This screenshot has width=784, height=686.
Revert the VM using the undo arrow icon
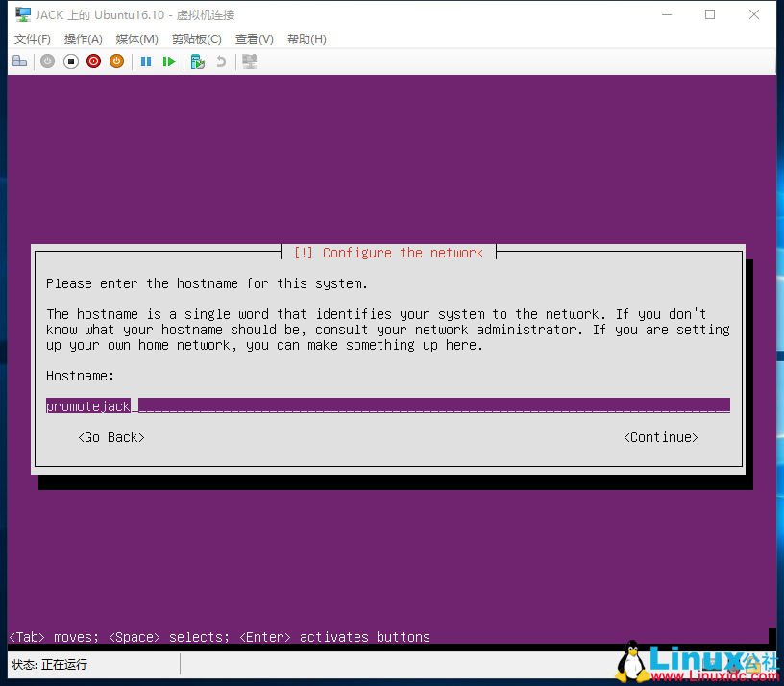pyautogui.click(x=219, y=61)
